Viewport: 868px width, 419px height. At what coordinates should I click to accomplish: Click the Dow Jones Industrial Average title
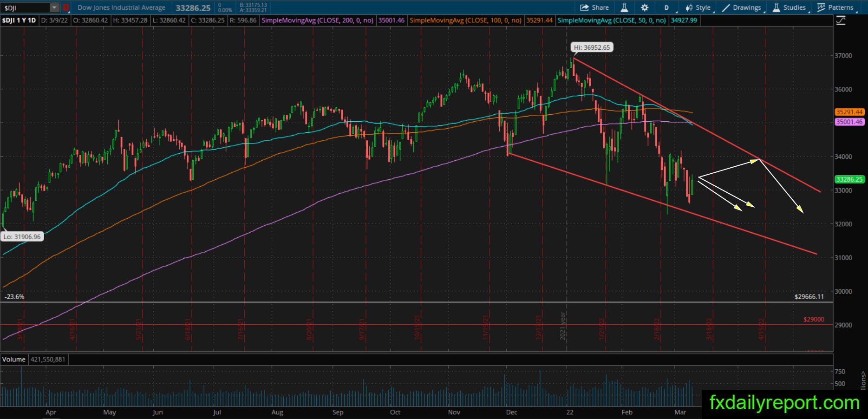click(x=121, y=7)
